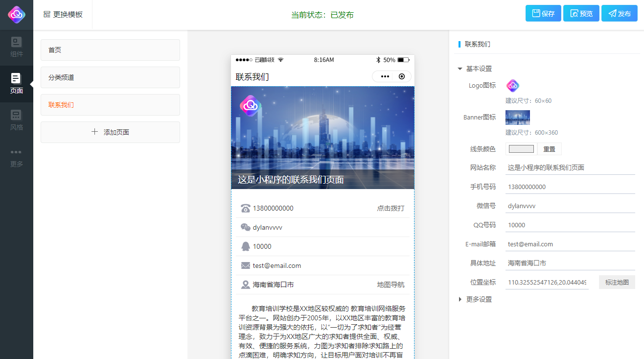Open 更换模板 to change the template
This screenshot has width=644, height=359.
pyautogui.click(x=63, y=14)
